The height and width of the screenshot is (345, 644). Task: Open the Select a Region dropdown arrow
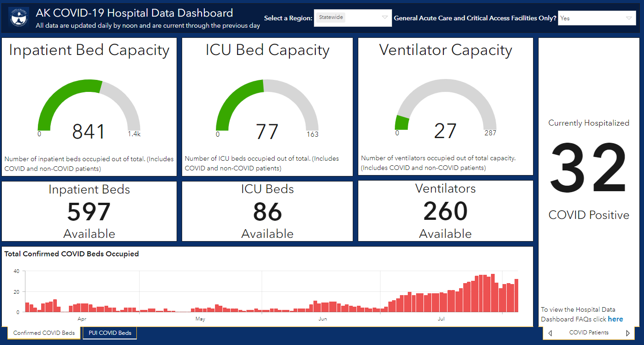coord(385,18)
